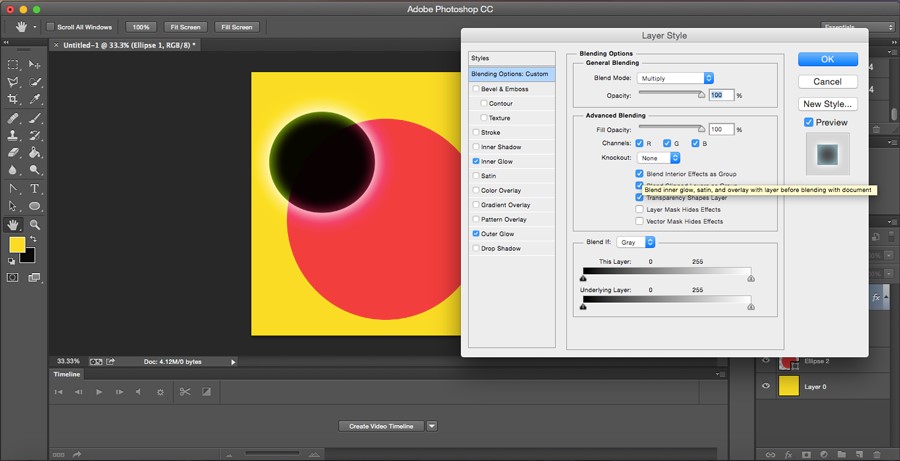
Task: Click the link layers icon
Action: click(x=770, y=454)
